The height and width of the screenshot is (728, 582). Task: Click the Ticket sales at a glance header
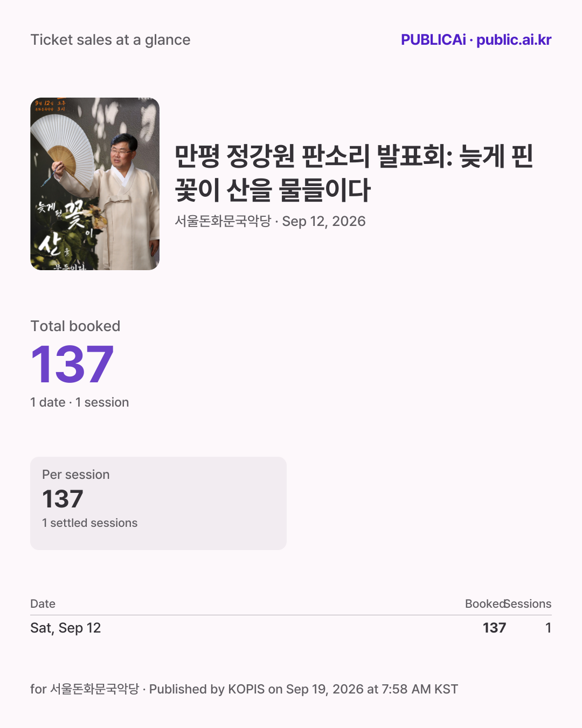[110, 40]
